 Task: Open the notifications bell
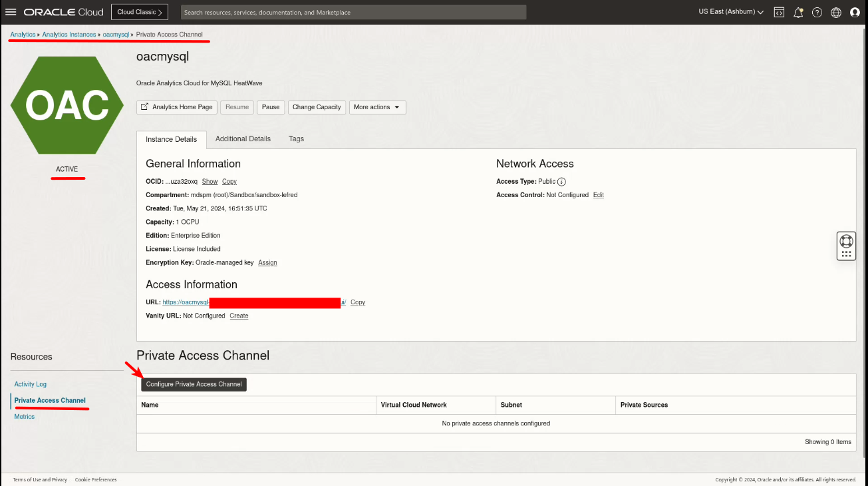coord(798,12)
